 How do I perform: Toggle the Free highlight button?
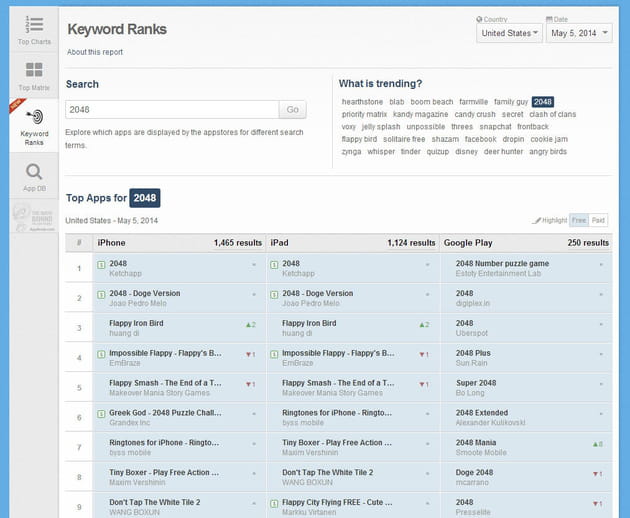(x=579, y=220)
